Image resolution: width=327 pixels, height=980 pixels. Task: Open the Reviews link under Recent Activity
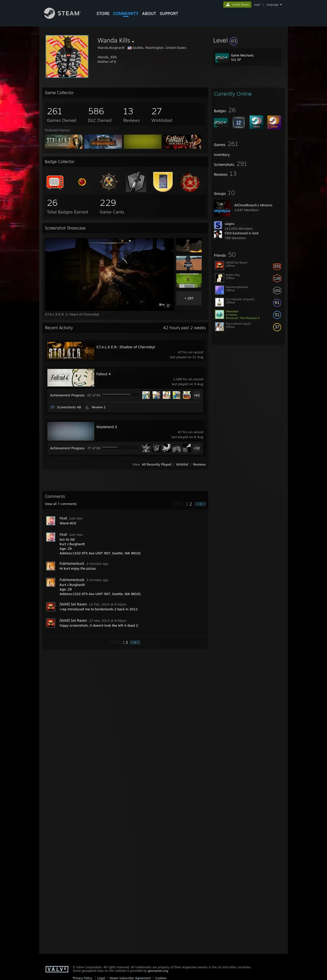point(199,465)
